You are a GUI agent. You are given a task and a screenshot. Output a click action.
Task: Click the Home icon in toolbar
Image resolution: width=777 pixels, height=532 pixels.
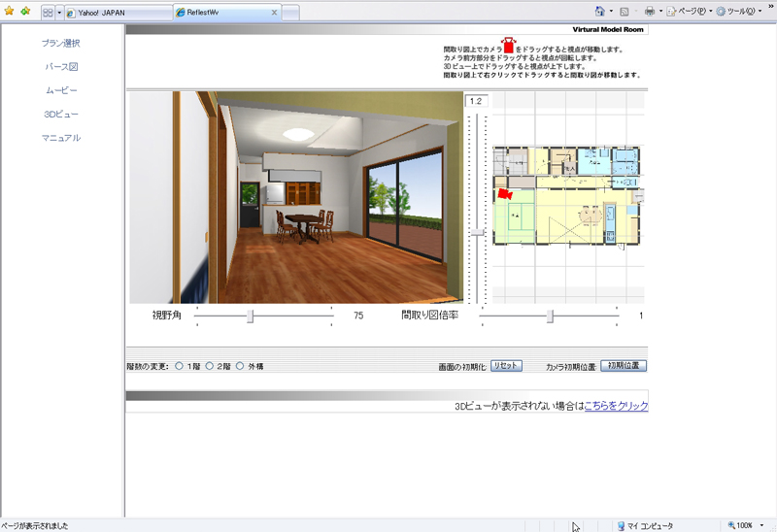point(601,12)
